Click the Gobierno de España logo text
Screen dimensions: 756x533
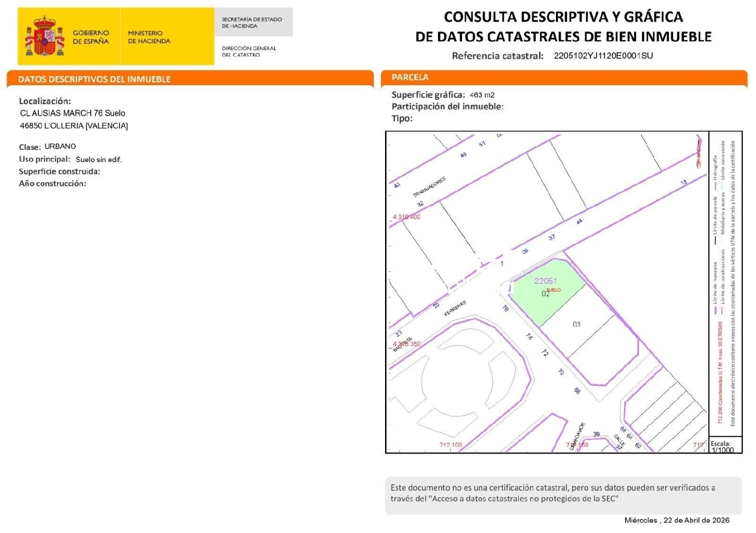click(91, 37)
